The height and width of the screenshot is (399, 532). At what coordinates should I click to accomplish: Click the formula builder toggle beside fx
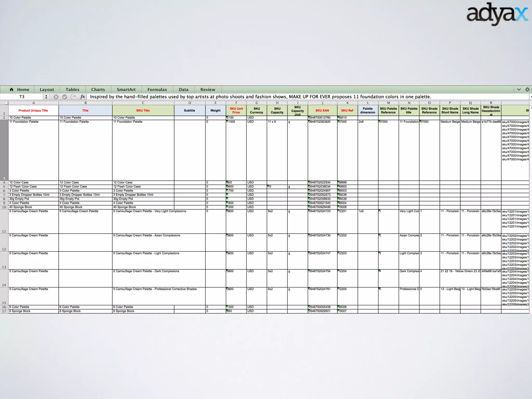pos(74,97)
